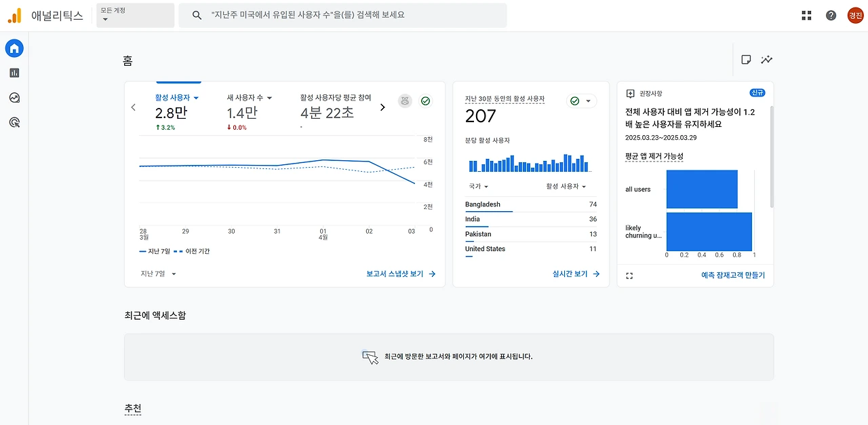Click the 4분 22초 engagement value

328,113
